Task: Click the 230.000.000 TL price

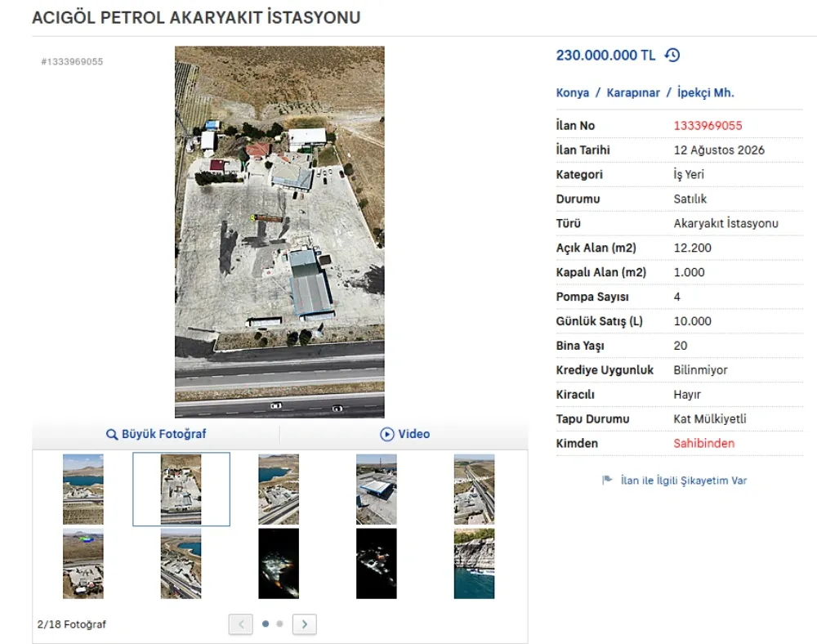Action: 605,56
